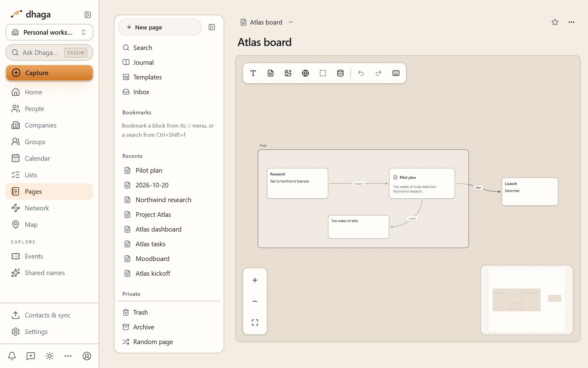Select the Research card on canvas

(x=297, y=183)
